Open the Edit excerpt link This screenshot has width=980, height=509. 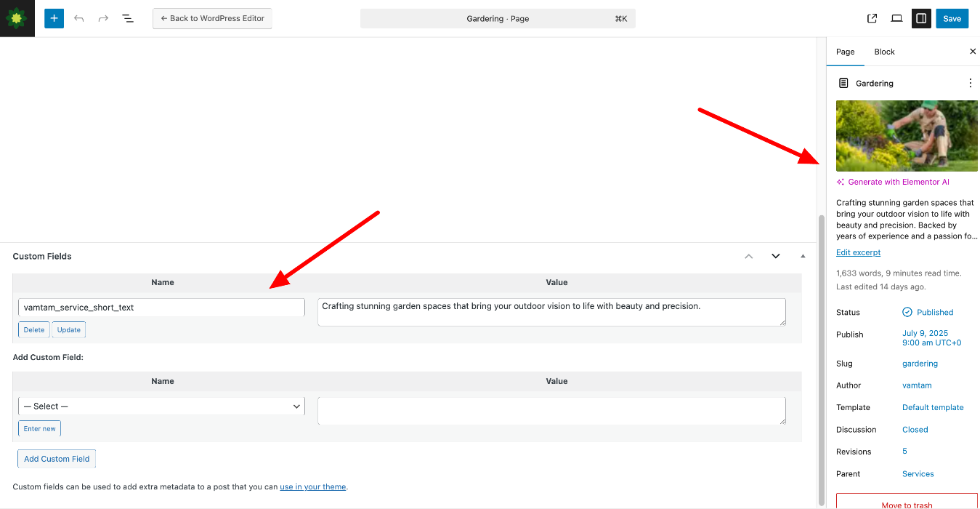click(x=858, y=253)
